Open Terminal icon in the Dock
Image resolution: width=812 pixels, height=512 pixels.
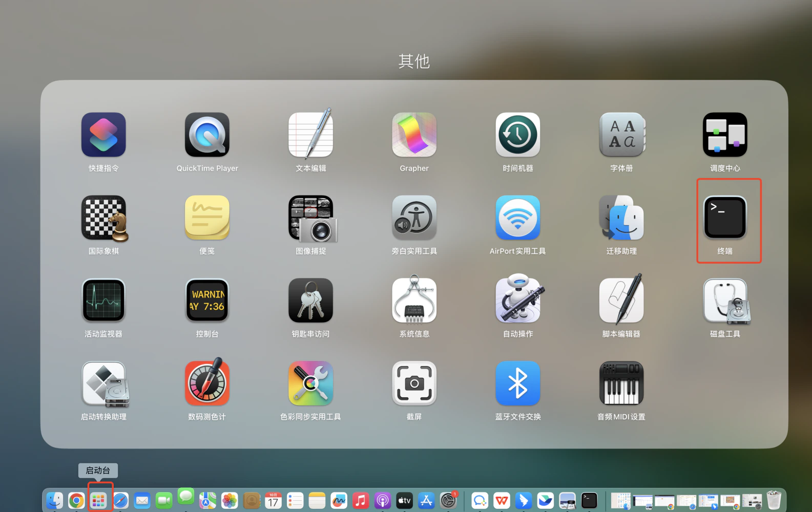click(x=589, y=500)
